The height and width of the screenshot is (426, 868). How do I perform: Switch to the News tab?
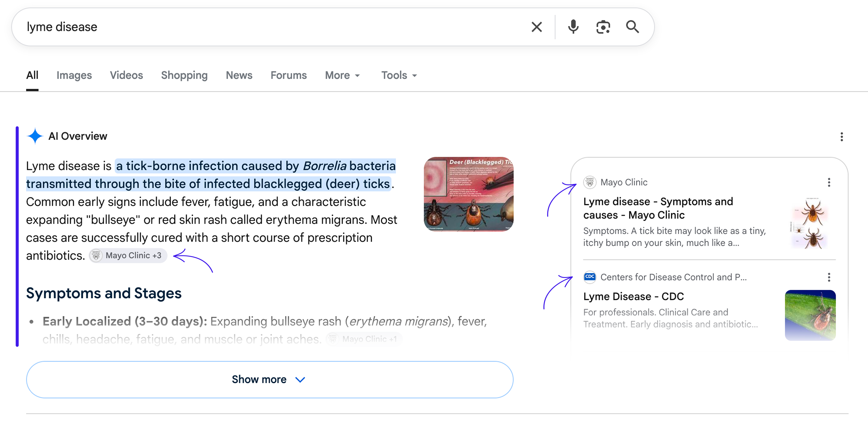click(x=239, y=75)
